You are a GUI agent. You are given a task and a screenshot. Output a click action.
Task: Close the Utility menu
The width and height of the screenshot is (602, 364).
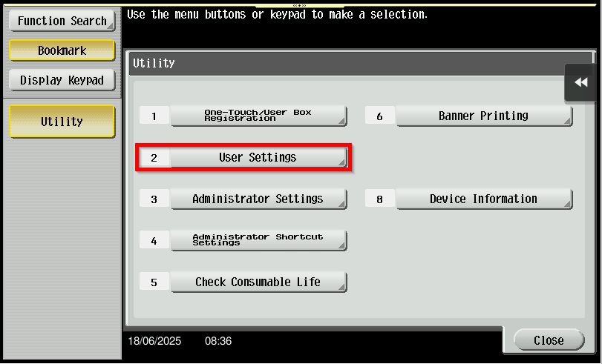point(549,340)
